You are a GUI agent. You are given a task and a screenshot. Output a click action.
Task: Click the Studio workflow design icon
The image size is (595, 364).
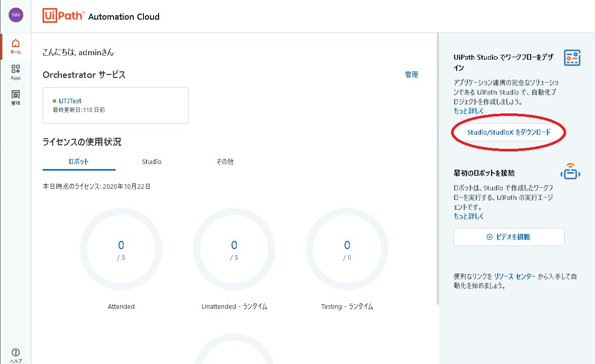pos(572,58)
